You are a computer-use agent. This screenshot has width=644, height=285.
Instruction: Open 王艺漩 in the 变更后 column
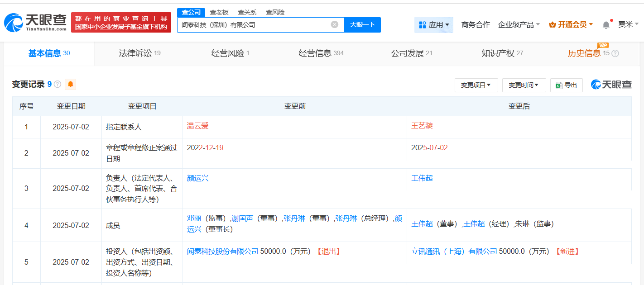tap(422, 126)
